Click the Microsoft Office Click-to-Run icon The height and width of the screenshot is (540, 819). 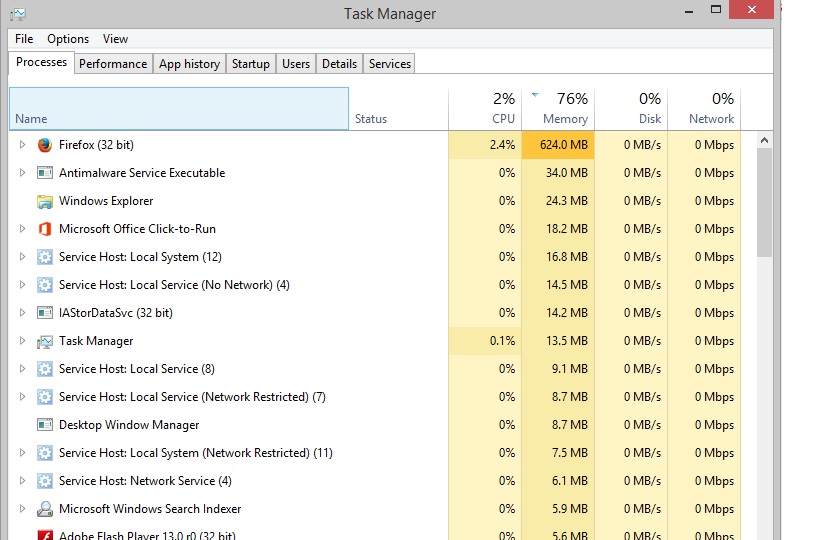(45, 229)
